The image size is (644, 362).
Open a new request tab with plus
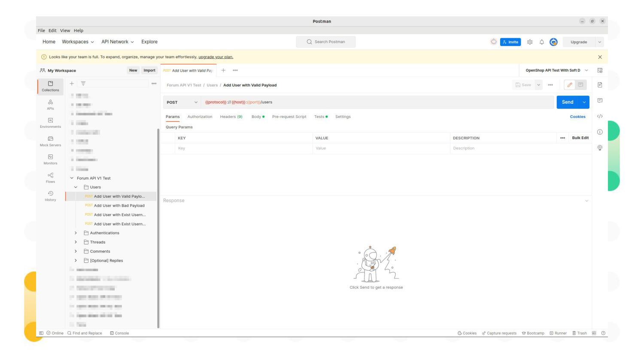pos(223,70)
